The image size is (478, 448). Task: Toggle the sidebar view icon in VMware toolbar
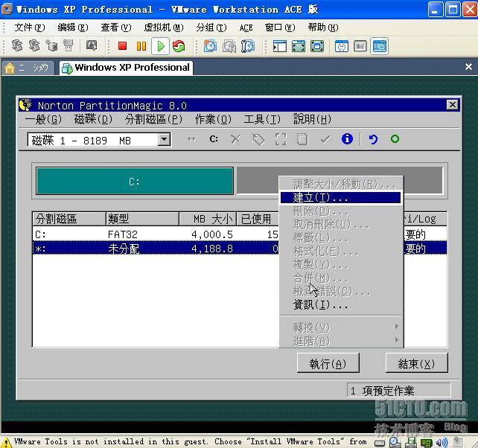279,46
